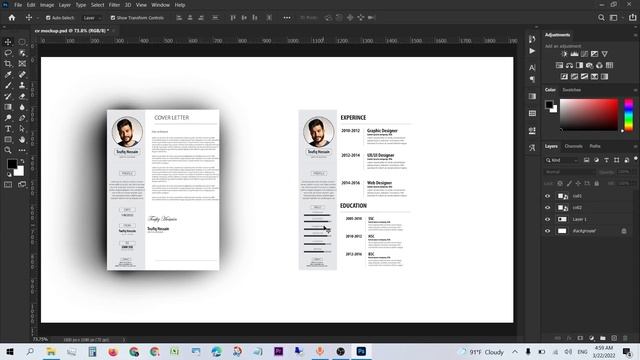Add a layer mask in Layers panel
This screenshot has width=640, height=360.
click(580, 338)
